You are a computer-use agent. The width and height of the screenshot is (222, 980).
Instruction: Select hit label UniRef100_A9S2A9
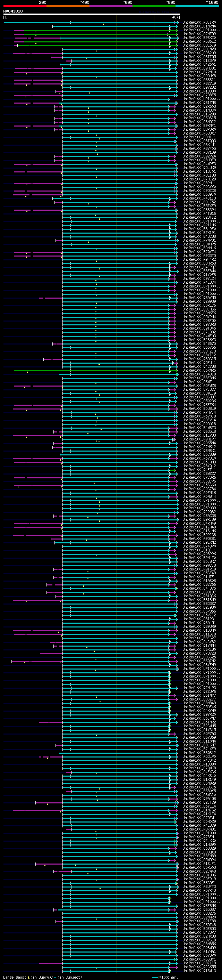[199, 53]
